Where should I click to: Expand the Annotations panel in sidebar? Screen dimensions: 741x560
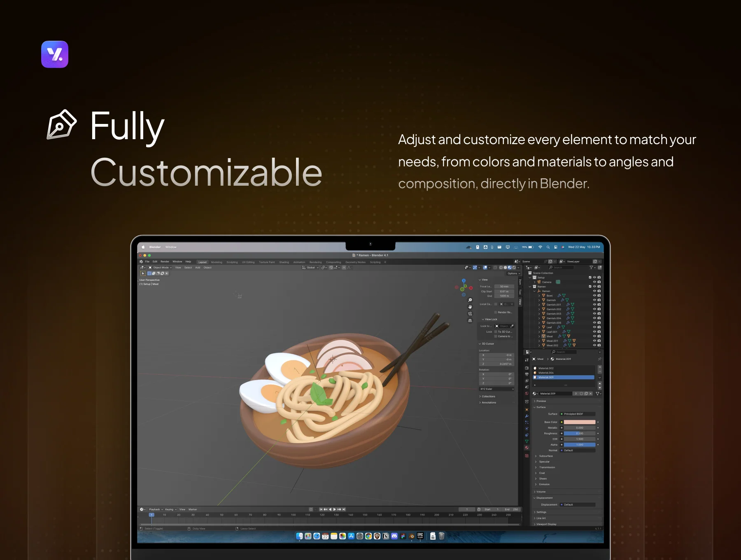(x=489, y=403)
